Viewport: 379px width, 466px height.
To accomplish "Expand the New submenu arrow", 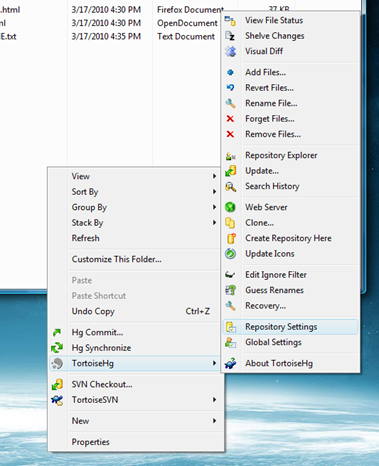I will coord(215,421).
